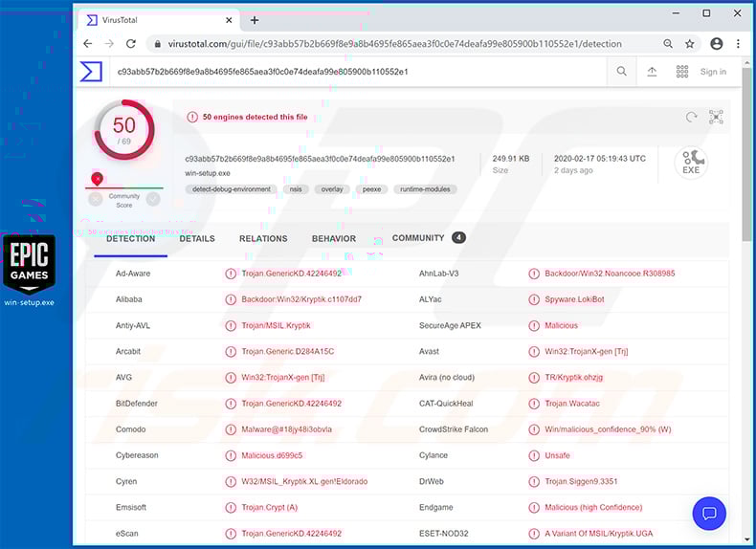Click 'Malicious (high Confidence)' Endgame result
Screen dimensions: 756x549
point(593,508)
